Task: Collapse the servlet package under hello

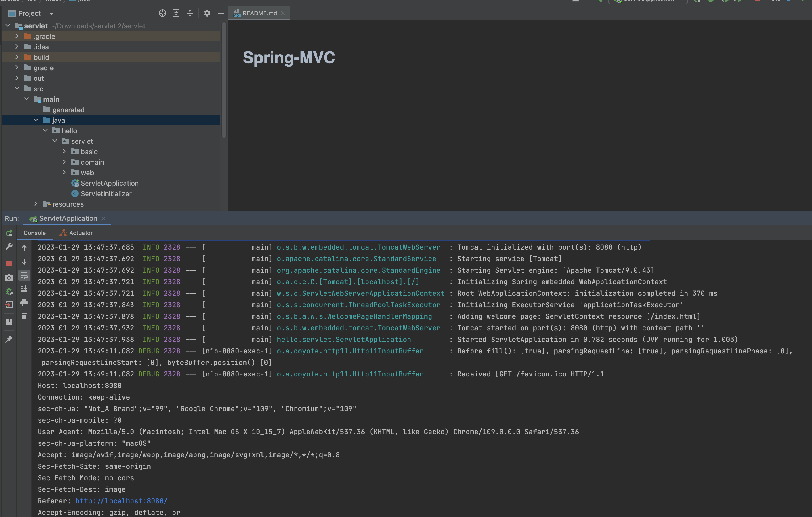Action: pos(55,141)
